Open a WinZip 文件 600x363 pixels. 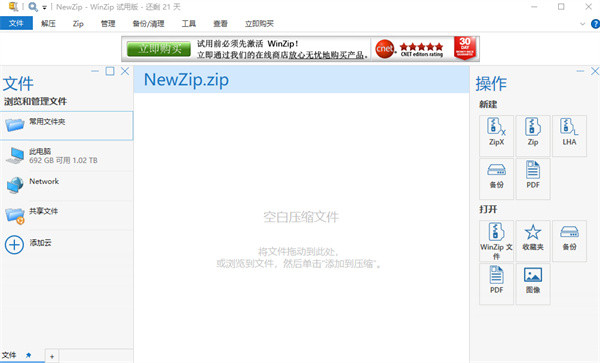[496, 241]
